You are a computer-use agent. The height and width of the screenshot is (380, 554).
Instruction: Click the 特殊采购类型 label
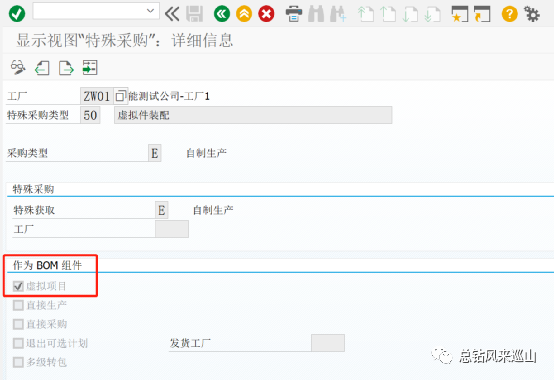[x=38, y=115]
